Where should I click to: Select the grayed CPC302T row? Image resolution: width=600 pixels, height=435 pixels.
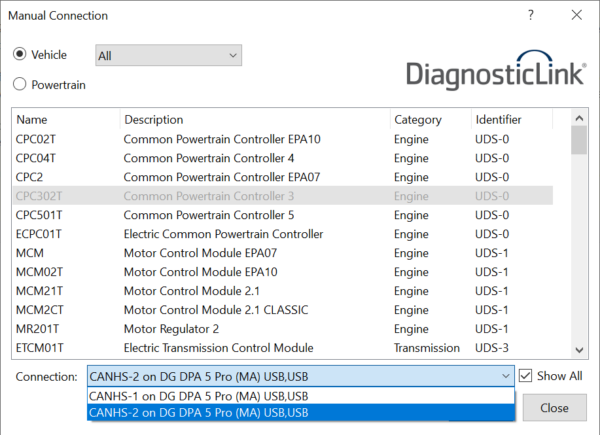[x=283, y=196]
